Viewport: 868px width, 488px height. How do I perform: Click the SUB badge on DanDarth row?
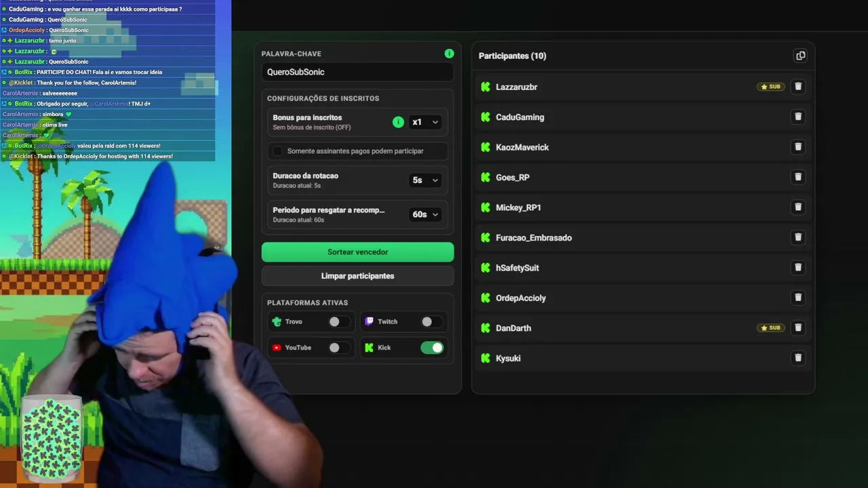(770, 328)
